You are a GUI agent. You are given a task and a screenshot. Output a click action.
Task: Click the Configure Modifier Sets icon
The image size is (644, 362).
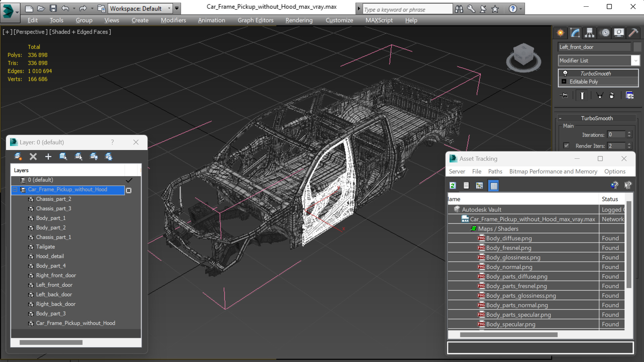tap(630, 96)
